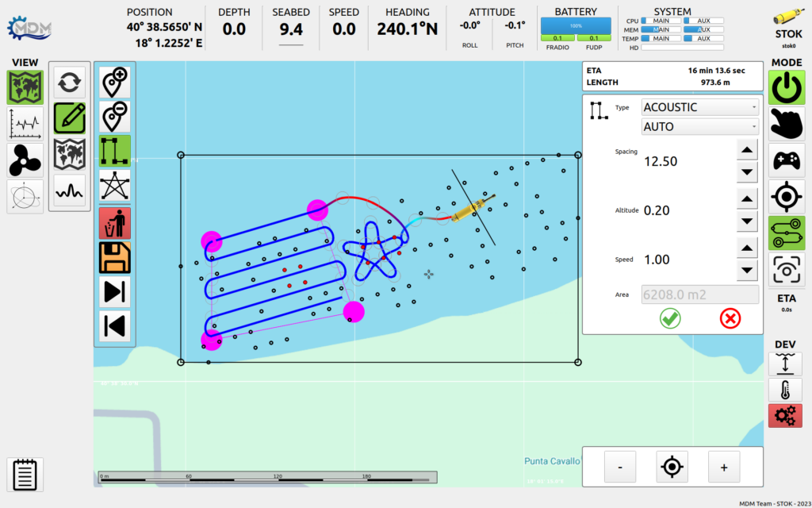
Task: Click the skip to previous waypoint icon
Action: coord(115,326)
